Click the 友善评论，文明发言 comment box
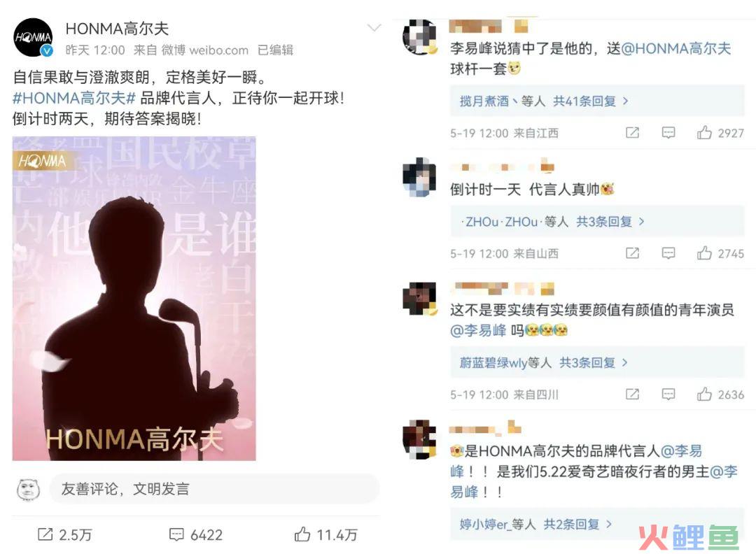Viewport: 756px width, 554px height. tap(214, 489)
